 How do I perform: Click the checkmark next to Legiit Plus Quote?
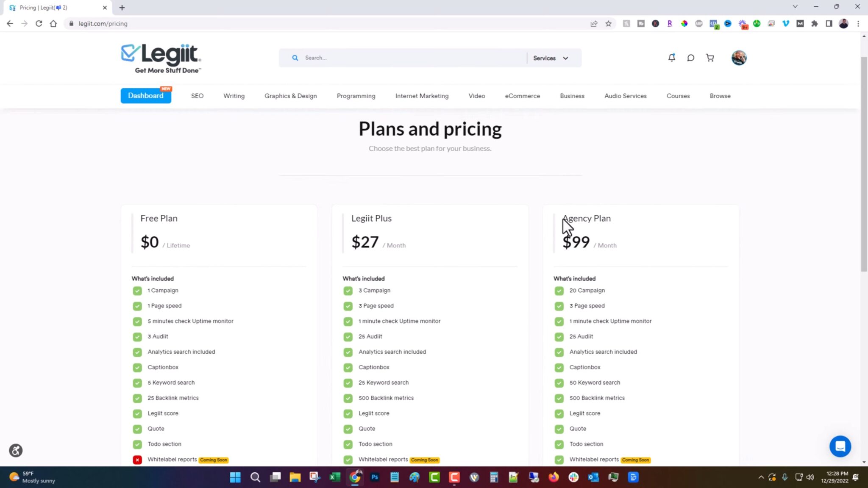point(348,429)
